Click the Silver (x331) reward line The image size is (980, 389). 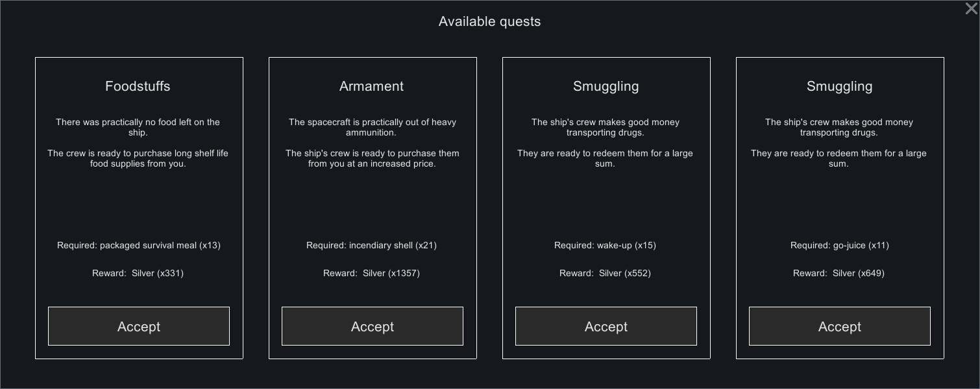138,273
